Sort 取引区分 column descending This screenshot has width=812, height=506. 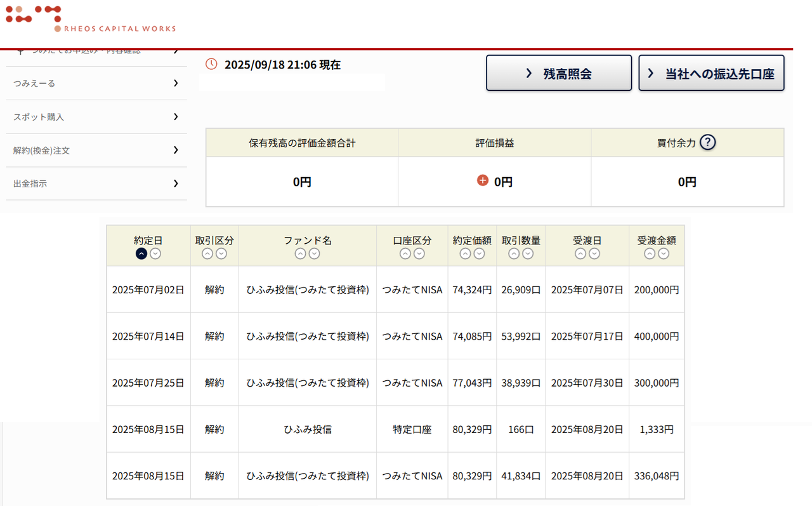pyautogui.click(x=221, y=253)
